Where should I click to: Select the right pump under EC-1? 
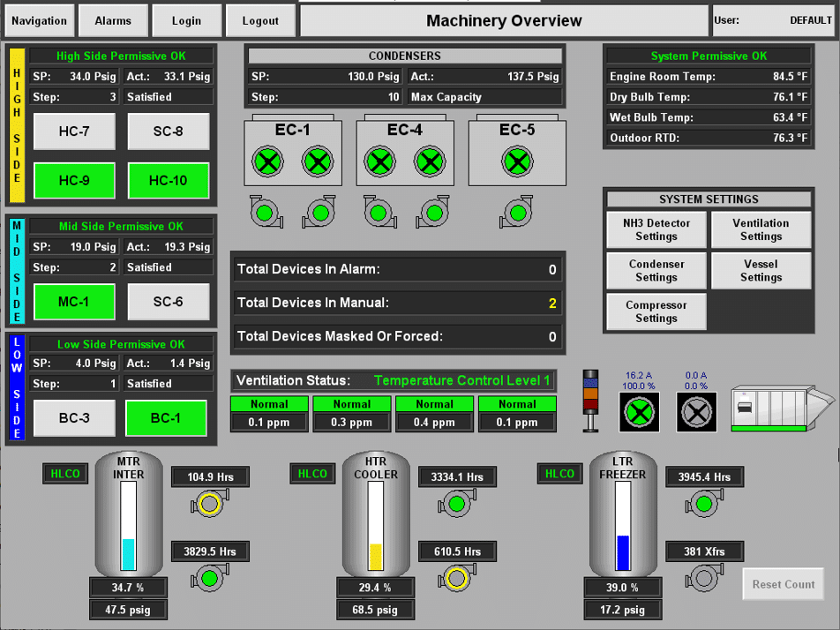click(319, 212)
